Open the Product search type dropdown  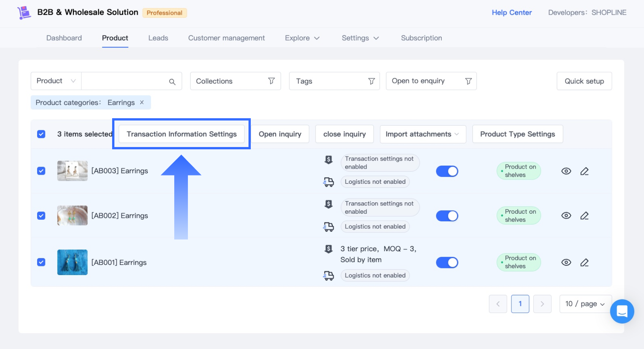[56, 81]
